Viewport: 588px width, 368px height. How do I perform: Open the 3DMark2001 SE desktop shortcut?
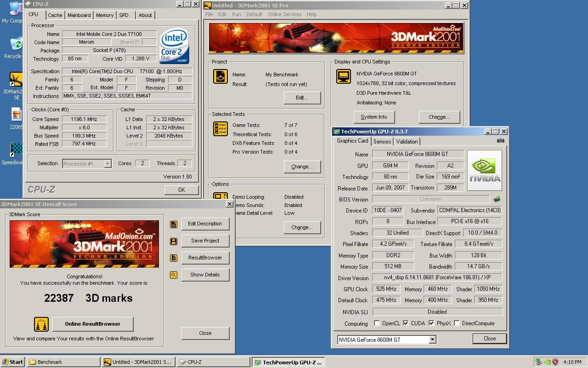click(x=16, y=80)
